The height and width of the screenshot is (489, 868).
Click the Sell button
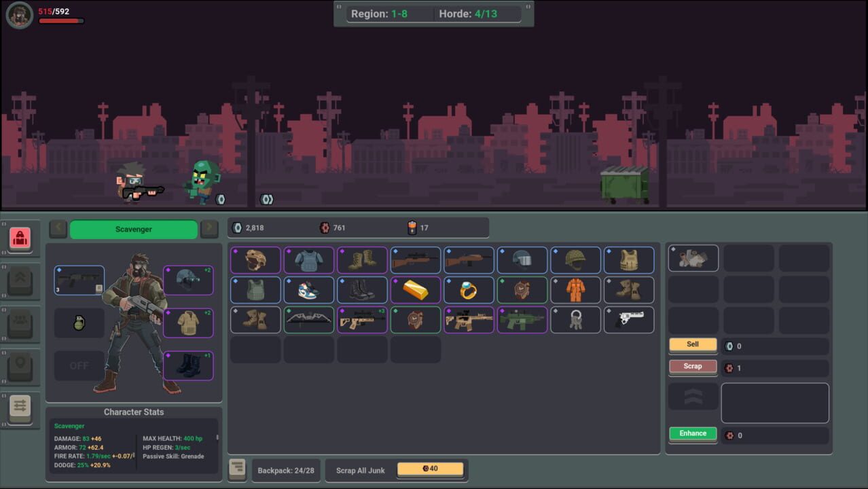693,345
